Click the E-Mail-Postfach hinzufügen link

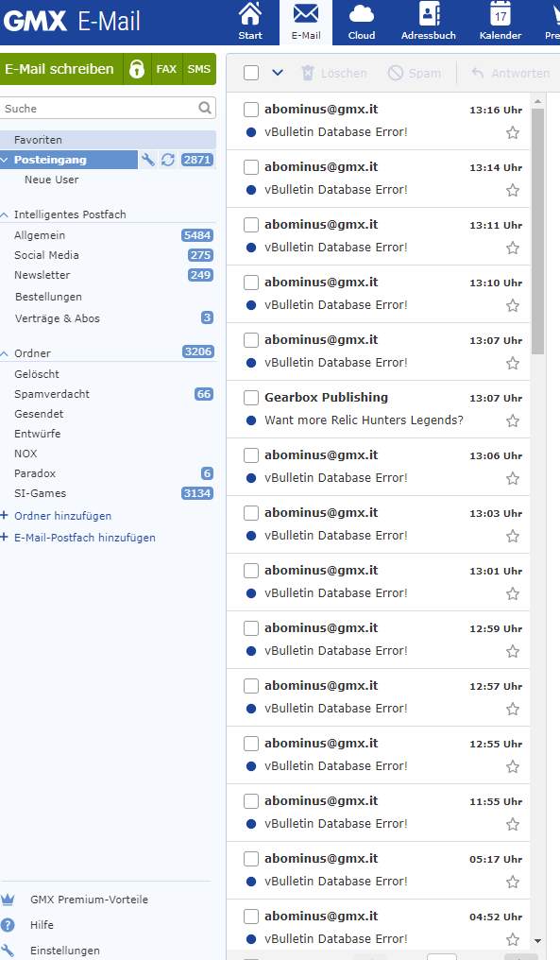coord(84,538)
